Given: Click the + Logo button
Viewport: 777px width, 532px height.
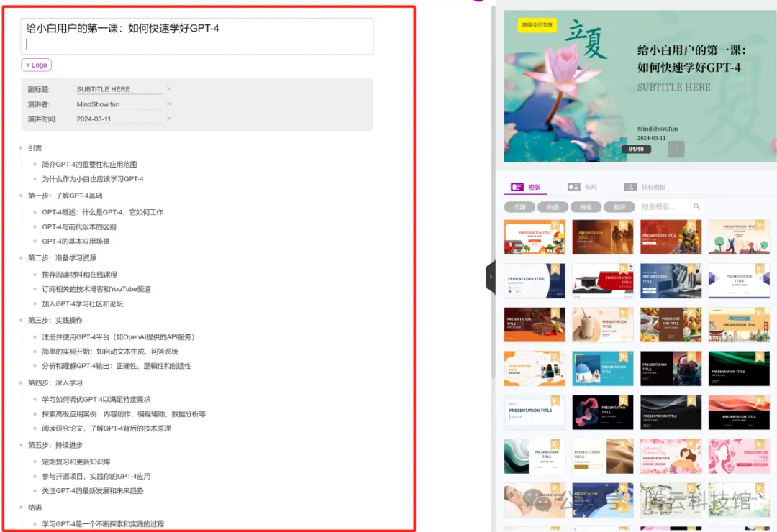Looking at the screenshot, I should (36, 65).
